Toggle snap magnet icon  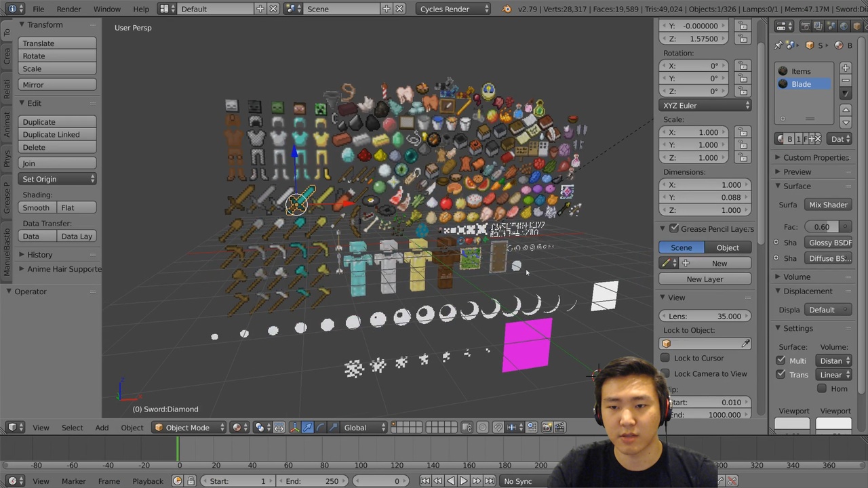[x=498, y=427]
